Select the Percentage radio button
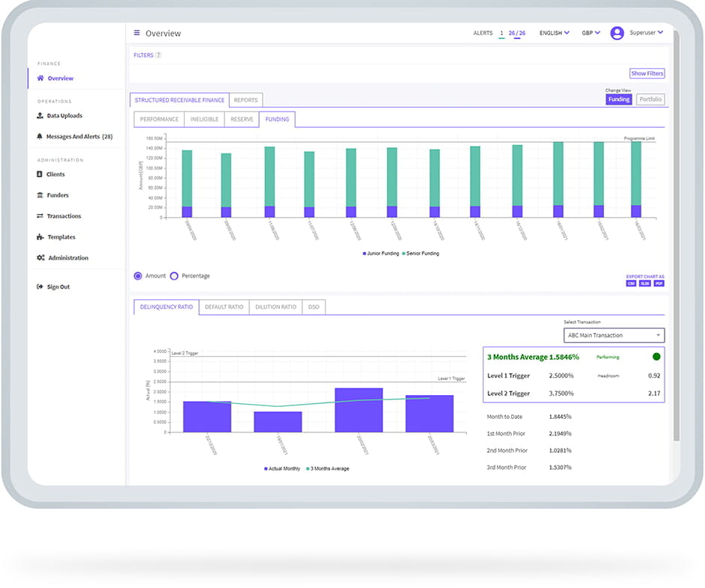Viewport: 705px width, 588px height. click(x=174, y=275)
